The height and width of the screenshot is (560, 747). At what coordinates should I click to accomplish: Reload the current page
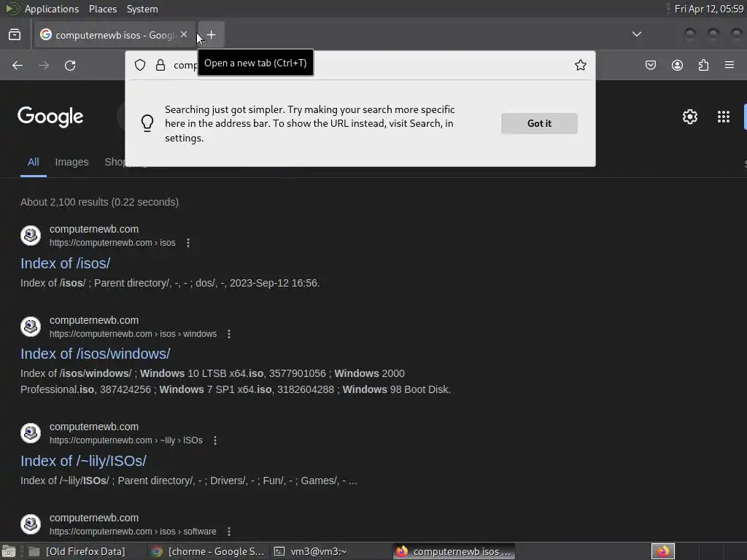point(70,65)
